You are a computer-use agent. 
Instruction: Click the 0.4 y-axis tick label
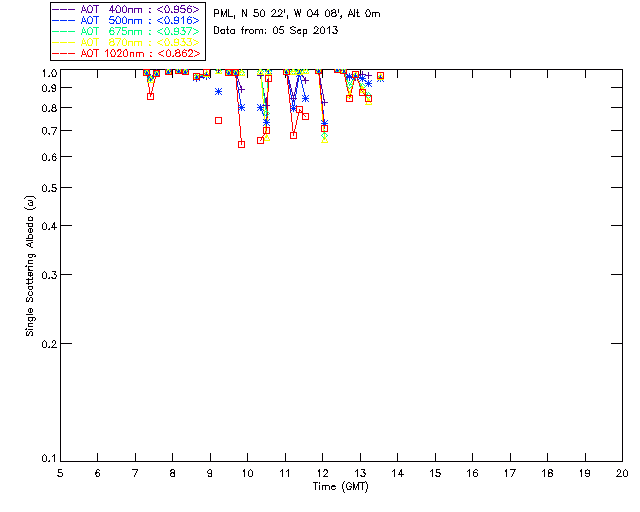click(x=49, y=226)
